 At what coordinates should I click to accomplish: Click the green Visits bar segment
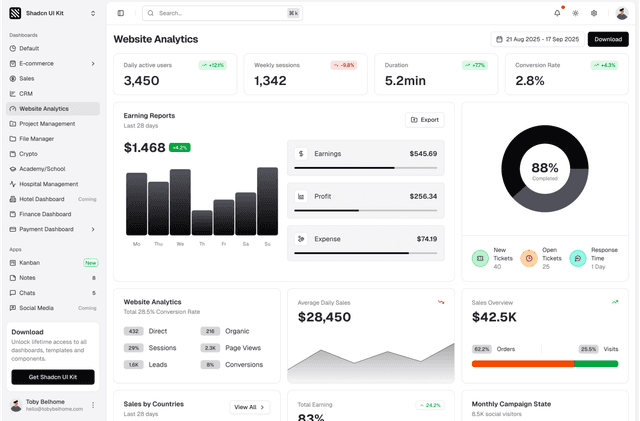click(x=596, y=363)
